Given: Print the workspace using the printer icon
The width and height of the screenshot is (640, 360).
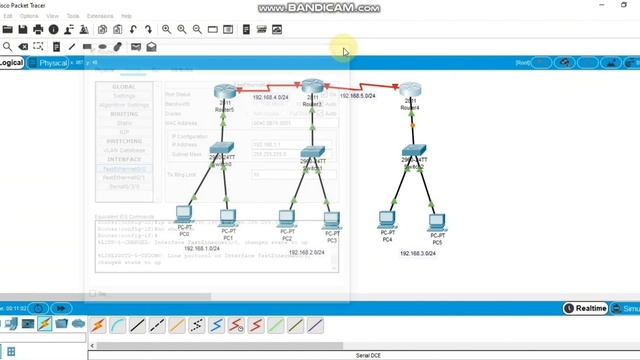Looking at the screenshot, I should 38,29.
